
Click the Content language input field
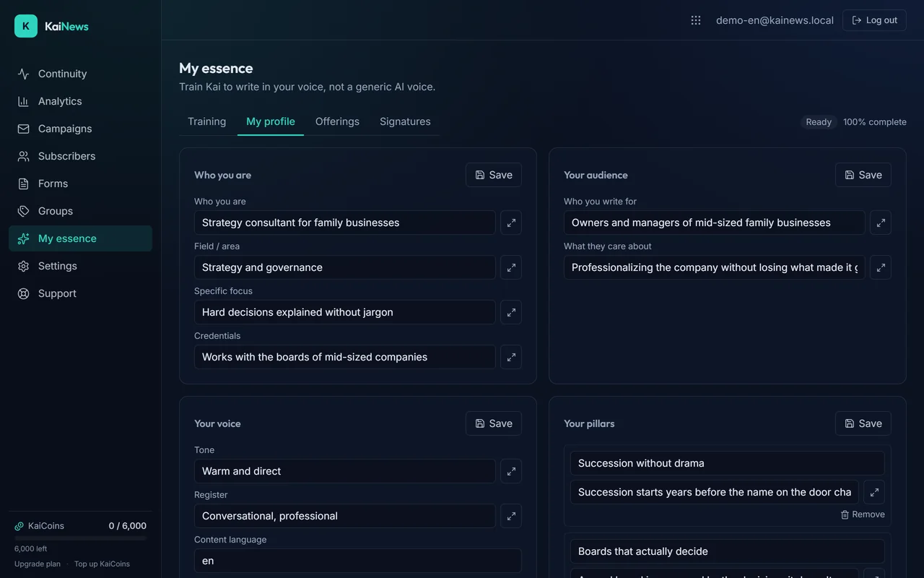[358, 561]
